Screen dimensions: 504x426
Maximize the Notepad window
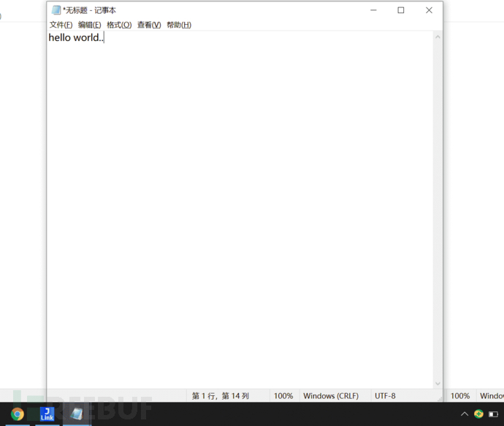coord(401,10)
